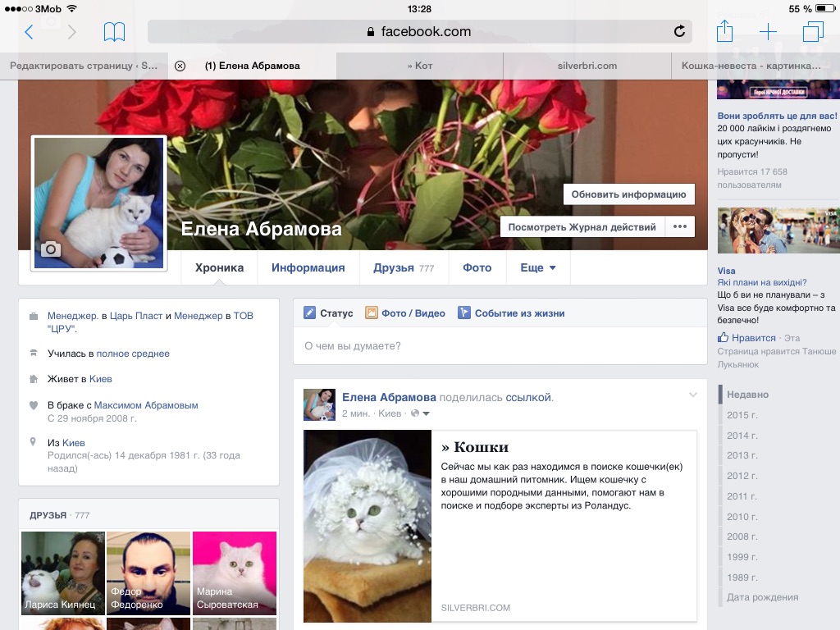Show all tabs overview icon

813,32
